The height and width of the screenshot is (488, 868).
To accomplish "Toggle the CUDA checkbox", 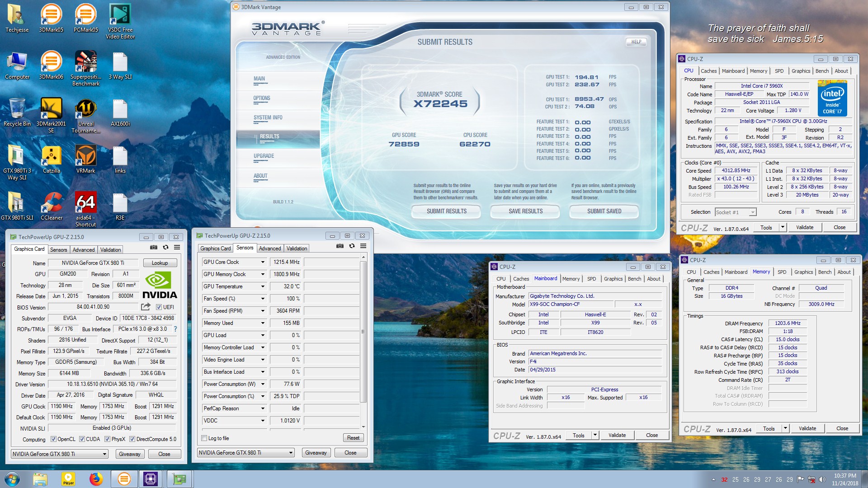I will 82,439.
